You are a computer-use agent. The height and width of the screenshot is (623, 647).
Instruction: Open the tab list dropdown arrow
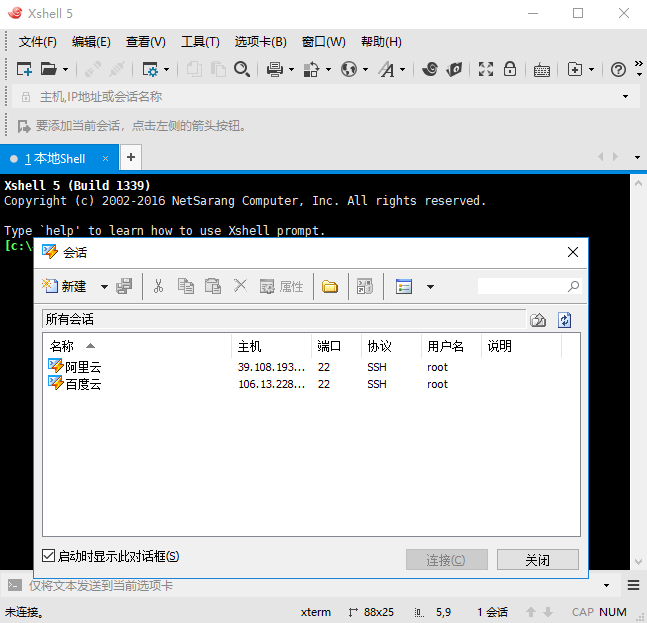[x=638, y=157]
